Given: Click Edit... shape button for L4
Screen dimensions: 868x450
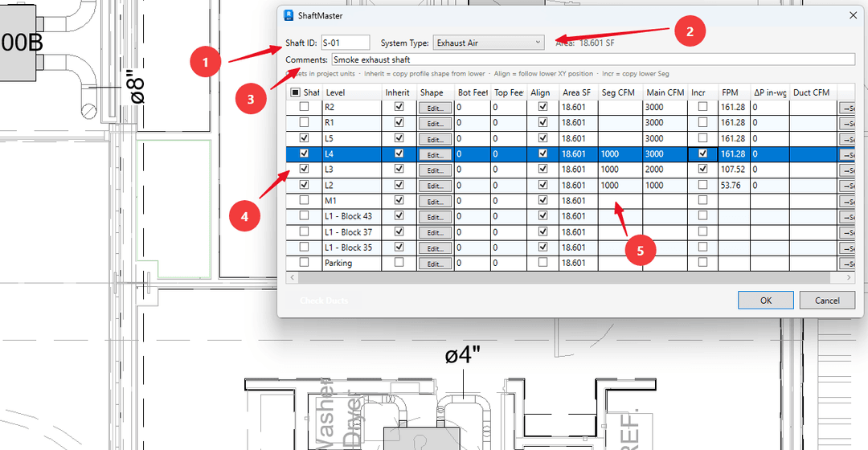Looking at the screenshot, I should tap(435, 154).
